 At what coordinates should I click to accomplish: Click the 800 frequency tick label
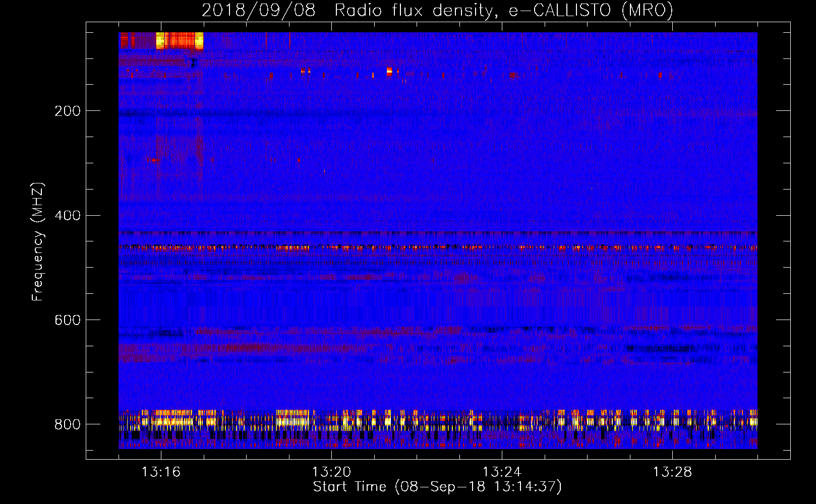(68, 424)
